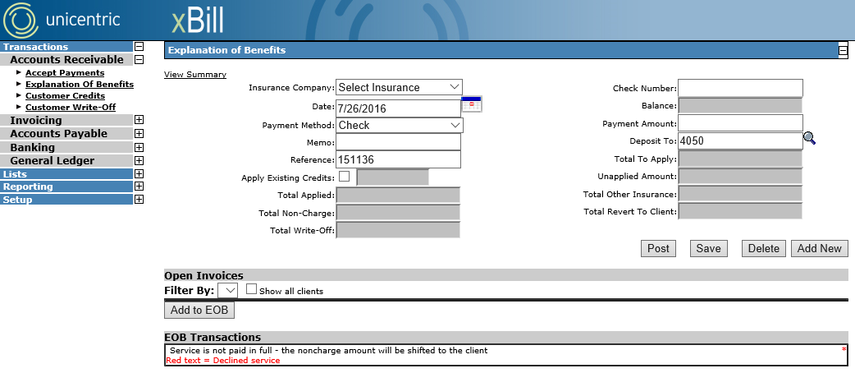Open the Customer Write-Off link
Viewport: 855px width, 373px height.
point(71,107)
